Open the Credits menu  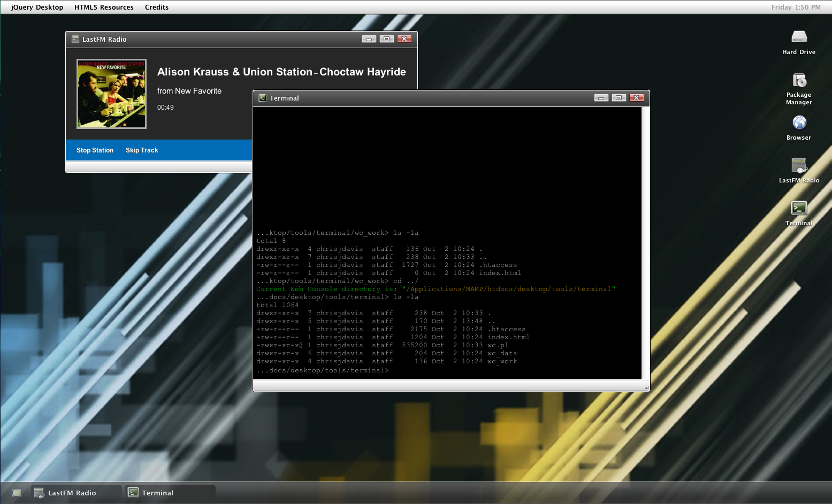[x=157, y=7]
